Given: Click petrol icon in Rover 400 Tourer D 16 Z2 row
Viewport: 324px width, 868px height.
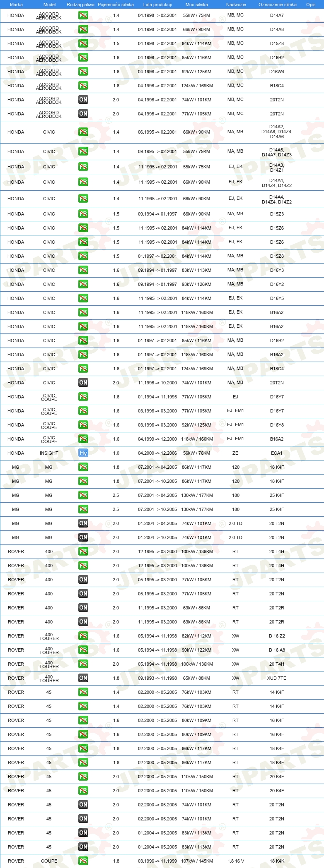Looking at the screenshot, I should [x=83, y=636].
